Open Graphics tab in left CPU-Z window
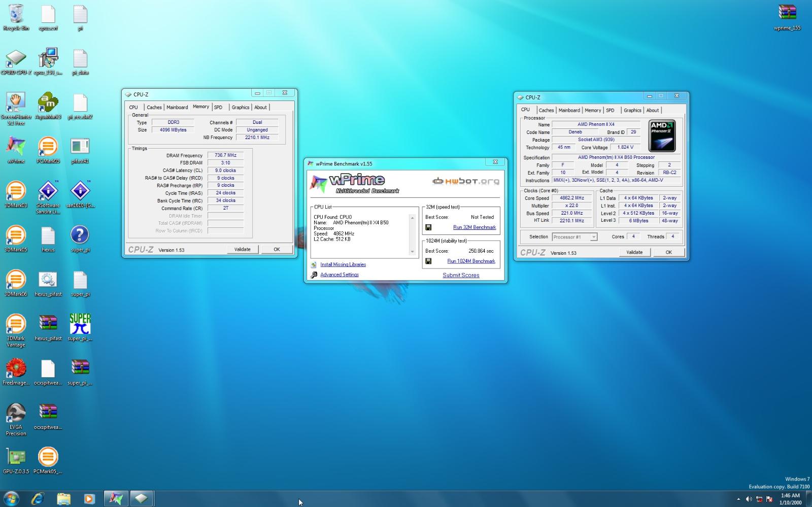812x507 pixels. (241, 107)
